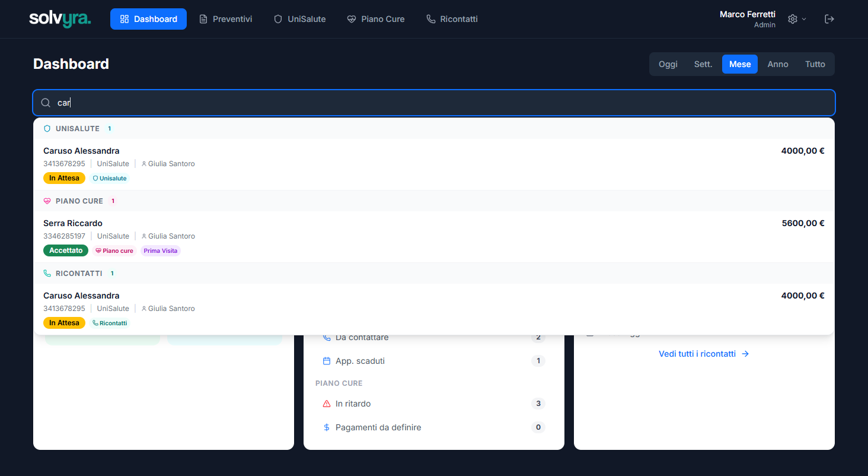Click the logout icon in header
The height and width of the screenshot is (476, 868).
[829, 19]
